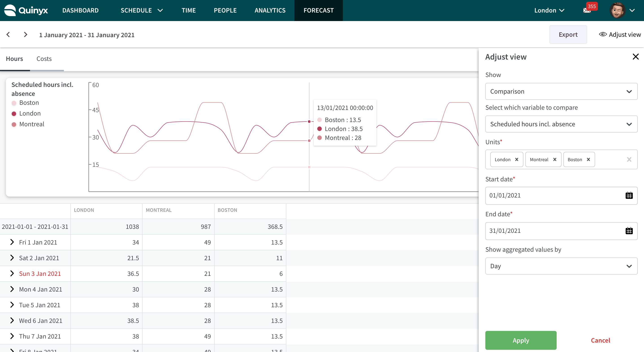Image resolution: width=644 pixels, height=352 pixels.
Task: Open the Time menu item
Action: (x=188, y=10)
